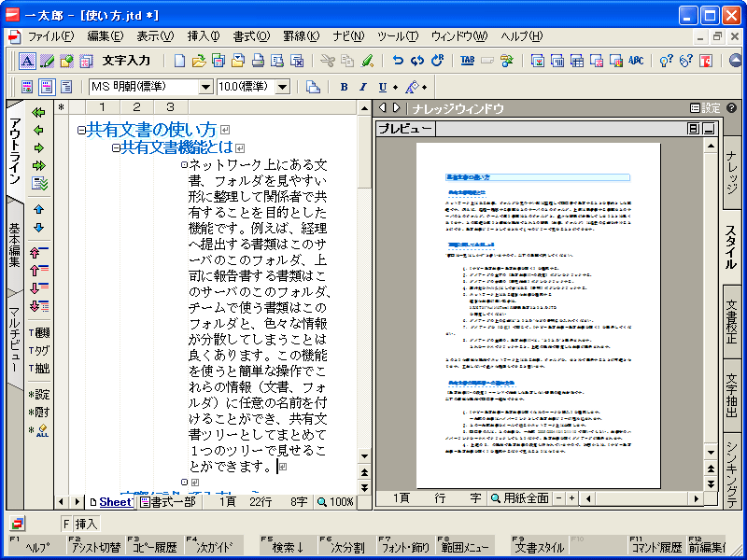This screenshot has height=560, width=747.
Task: Click the *ALL outline icon
Action: coord(39,430)
